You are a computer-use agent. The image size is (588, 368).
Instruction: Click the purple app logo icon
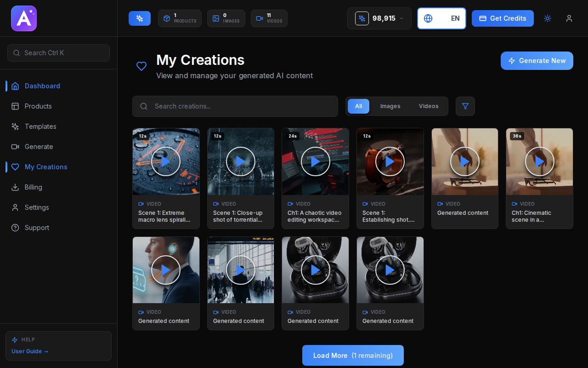point(24,18)
